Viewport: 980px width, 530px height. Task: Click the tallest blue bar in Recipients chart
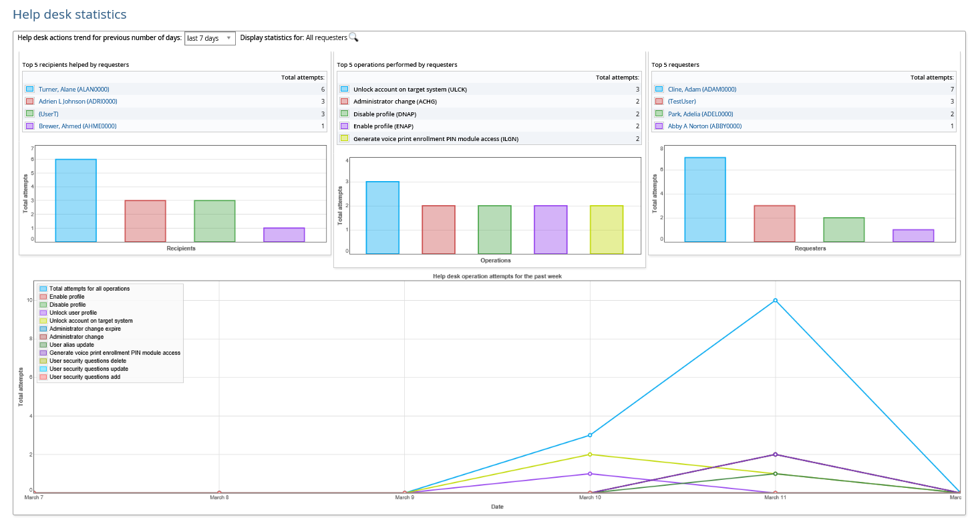click(x=75, y=200)
